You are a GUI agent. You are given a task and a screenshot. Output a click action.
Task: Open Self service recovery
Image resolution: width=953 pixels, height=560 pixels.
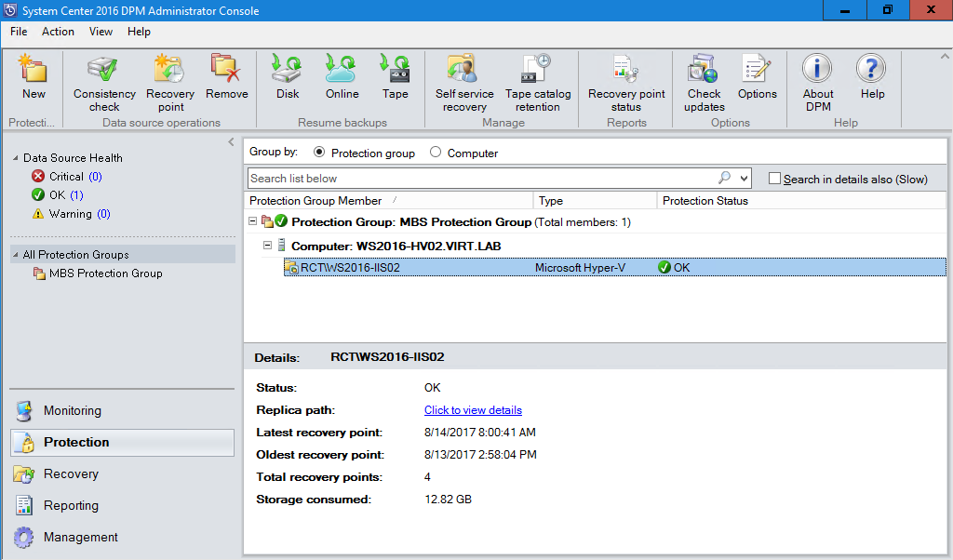point(464,83)
